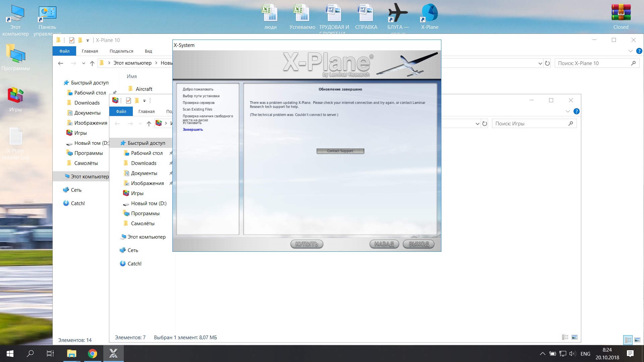Image resolution: width=644 pixels, height=362 pixels.
Task: Click the volume tray icon
Action: [x=572, y=354]
